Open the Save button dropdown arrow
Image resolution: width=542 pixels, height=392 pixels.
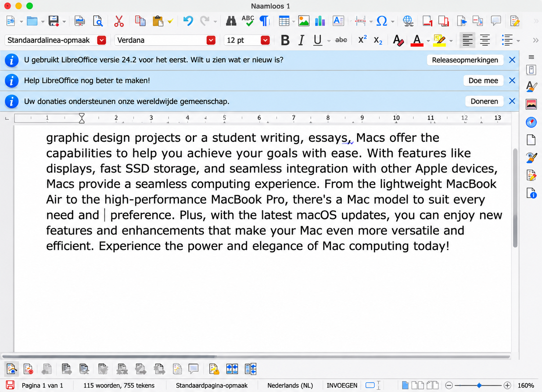[x=64, y=22]
